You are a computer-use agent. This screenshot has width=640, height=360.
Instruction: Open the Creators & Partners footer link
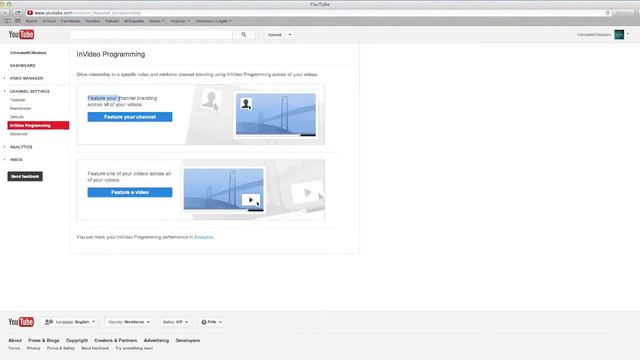coord(116,340)
